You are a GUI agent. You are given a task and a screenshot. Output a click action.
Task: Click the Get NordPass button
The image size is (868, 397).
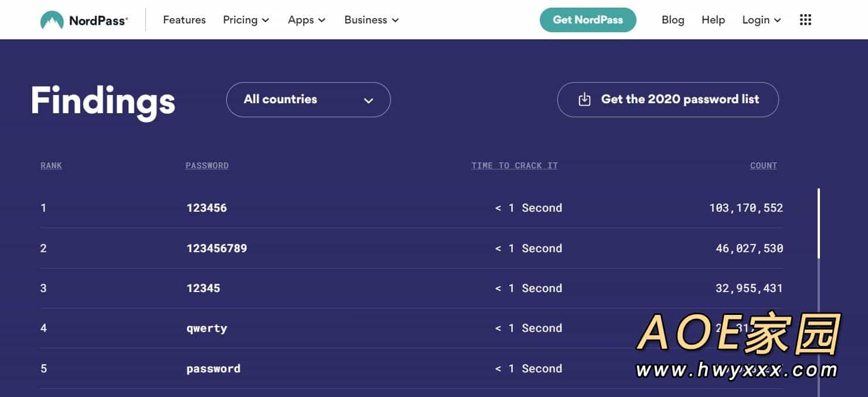point(588,20)
